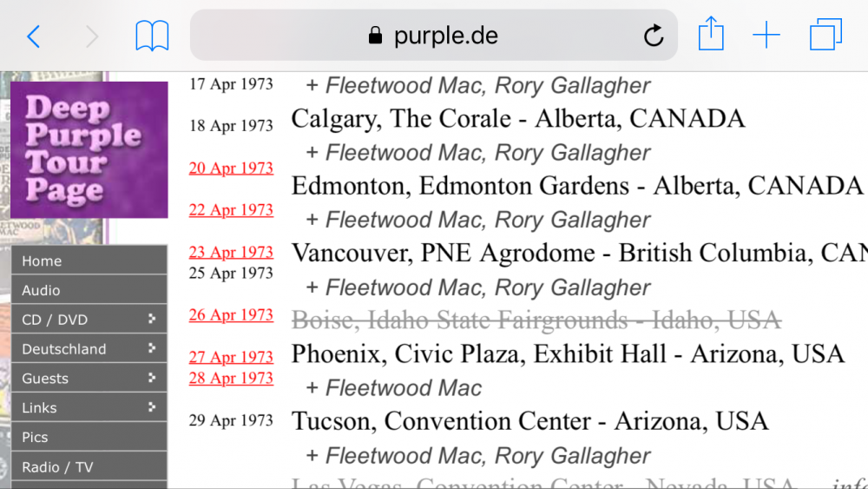Expand the CD / DVD submenu arrow
This screenshot has width=868, height=489.
click(152, 319)
